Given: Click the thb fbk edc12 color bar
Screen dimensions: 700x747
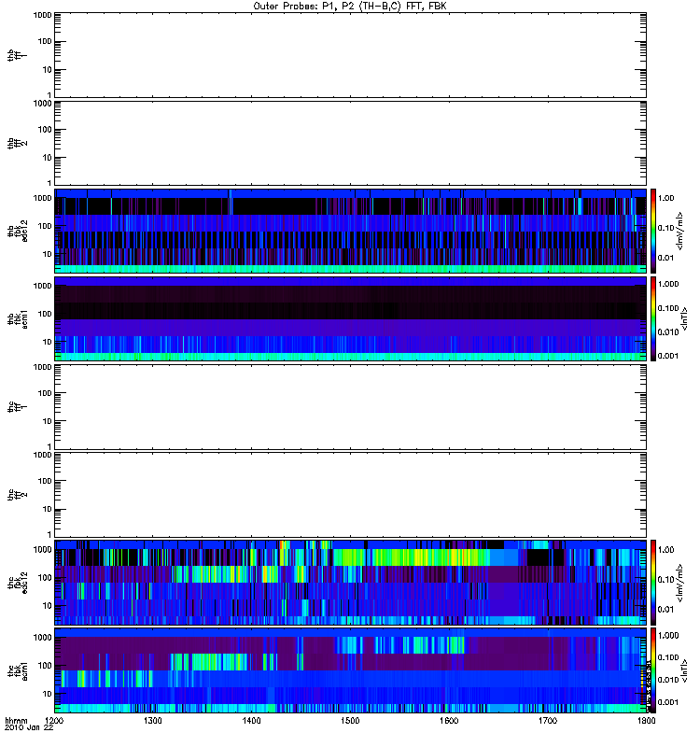Looking at the screenshot, I should click(653, 231).
